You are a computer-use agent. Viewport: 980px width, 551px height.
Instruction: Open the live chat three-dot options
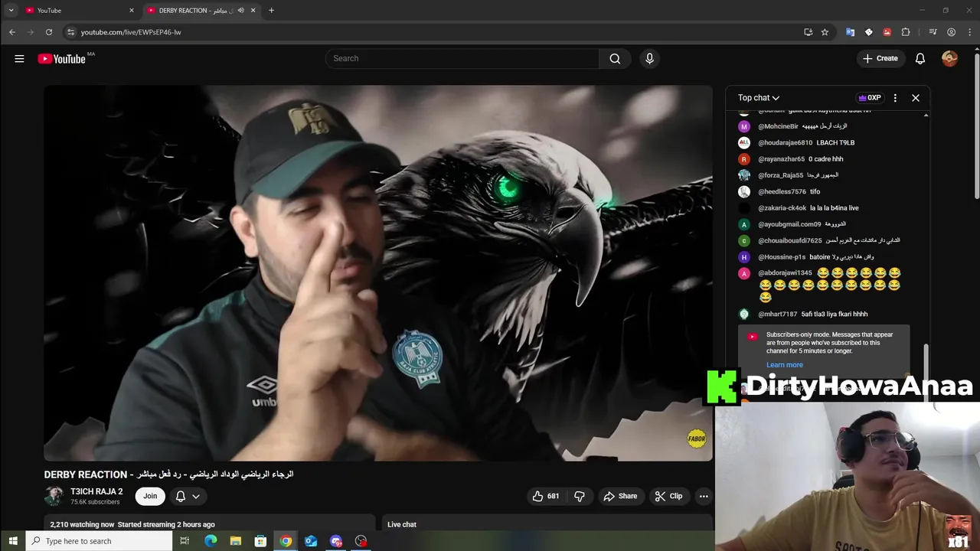click(895, 98)
